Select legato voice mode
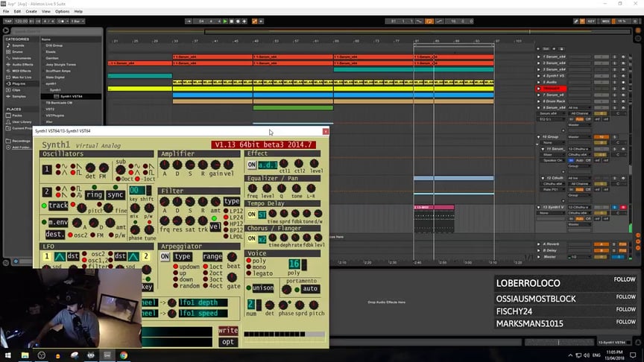 259,273
